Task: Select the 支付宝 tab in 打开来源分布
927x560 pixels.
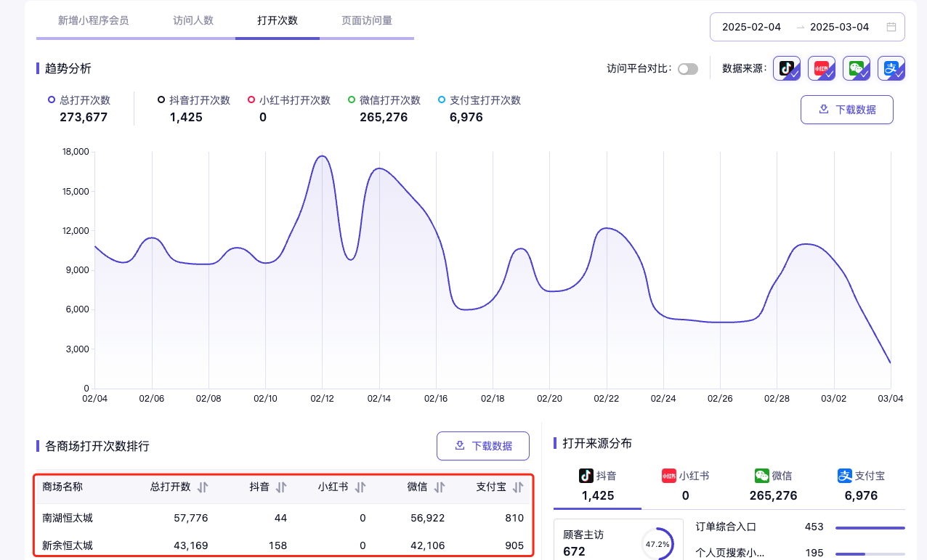Action: tap(862, 485)
